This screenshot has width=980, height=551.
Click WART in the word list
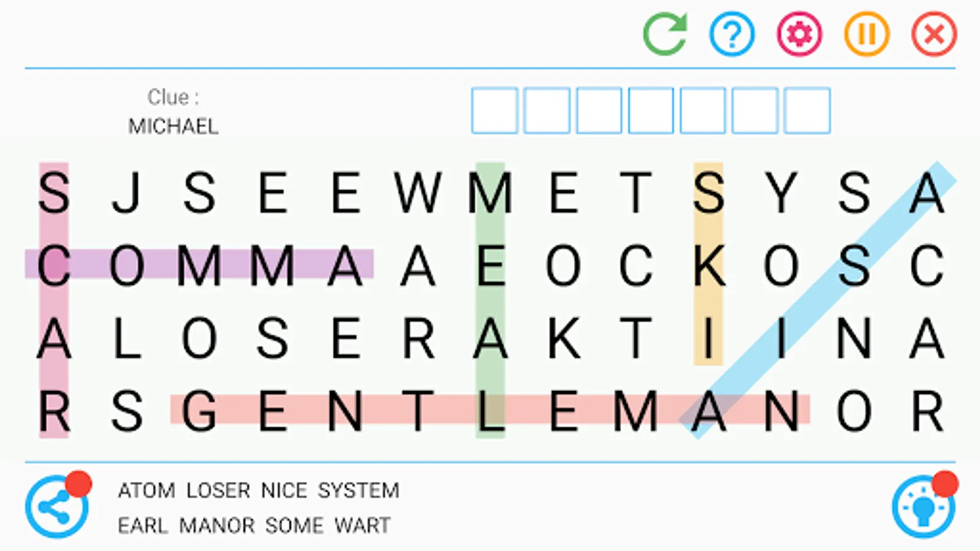coord(363,525)
